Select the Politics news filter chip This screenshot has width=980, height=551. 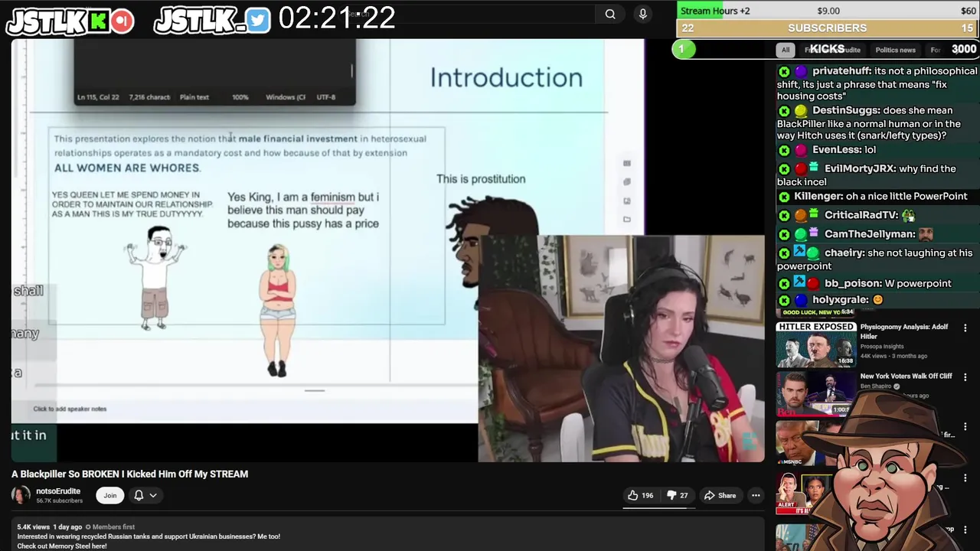(895, 50)
